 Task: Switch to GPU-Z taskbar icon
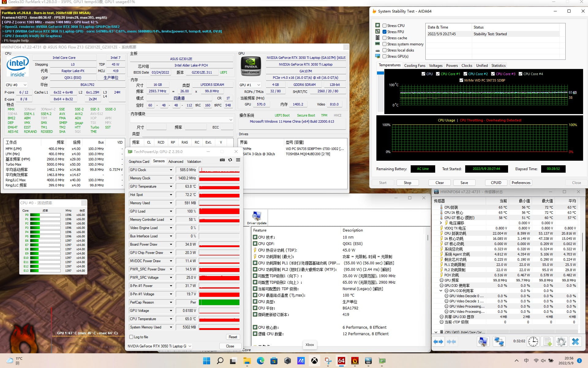pos(382,361)
